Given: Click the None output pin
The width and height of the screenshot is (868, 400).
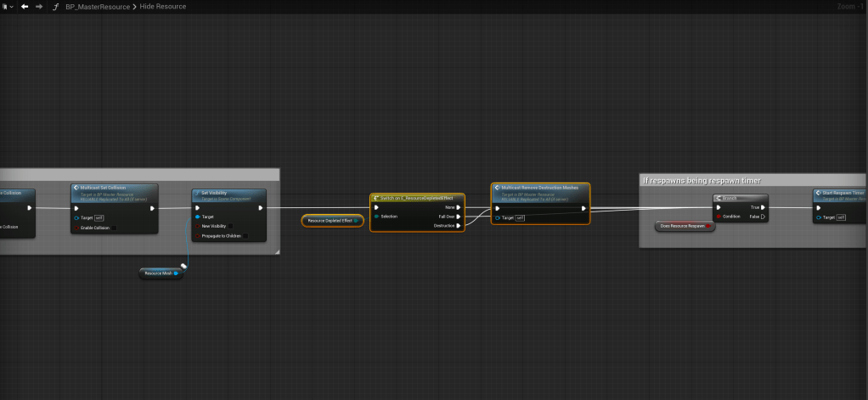Looking at the screenshot, I should (x=459, y=207).
